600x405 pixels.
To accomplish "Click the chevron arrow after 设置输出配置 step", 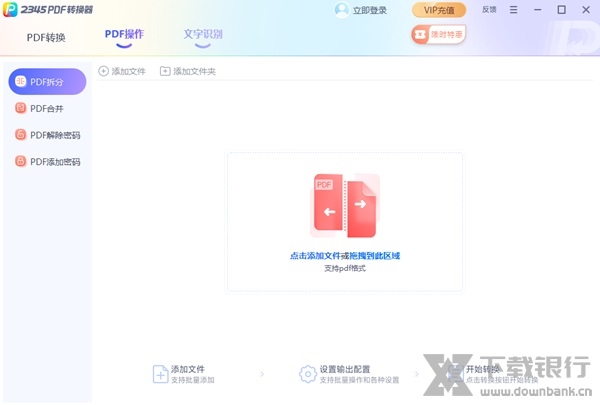I will click(x=417, y=374).
